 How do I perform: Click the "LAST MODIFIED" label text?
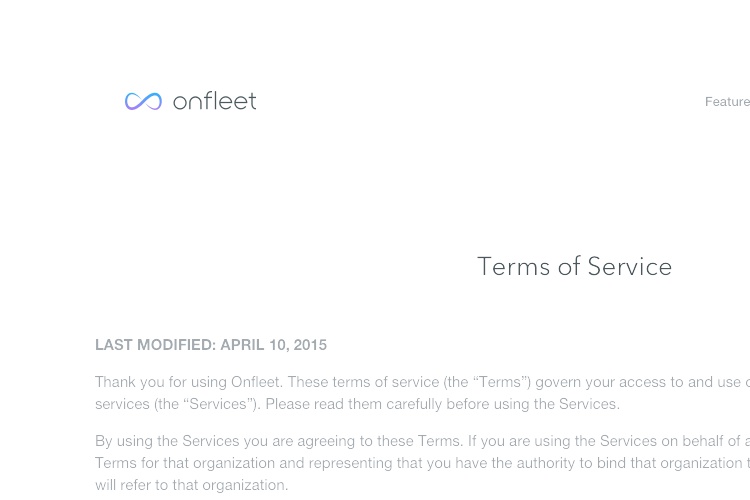(155, 345)
